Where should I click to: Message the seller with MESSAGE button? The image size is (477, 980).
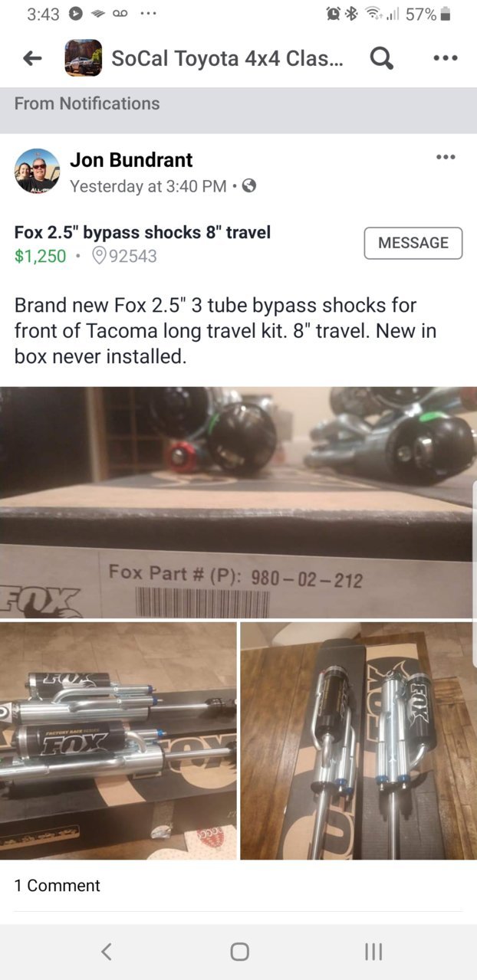413,243
